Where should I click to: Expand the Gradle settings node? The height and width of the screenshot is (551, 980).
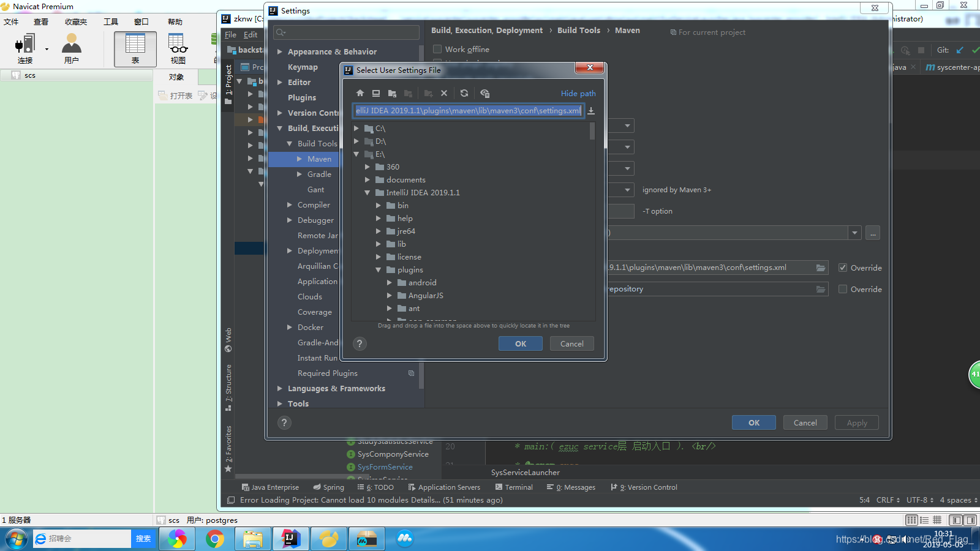(x=300, y=174)
